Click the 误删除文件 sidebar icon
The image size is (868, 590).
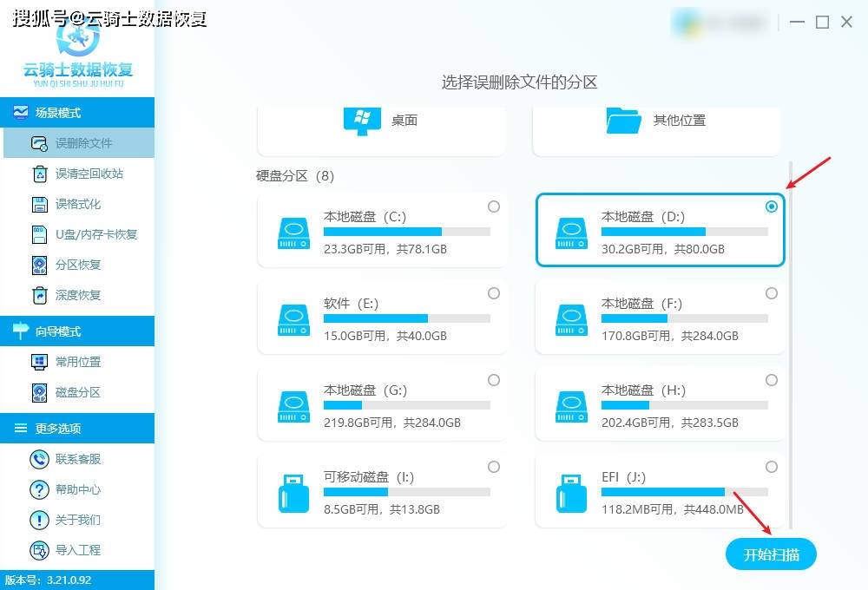click(x=39, y=143)
